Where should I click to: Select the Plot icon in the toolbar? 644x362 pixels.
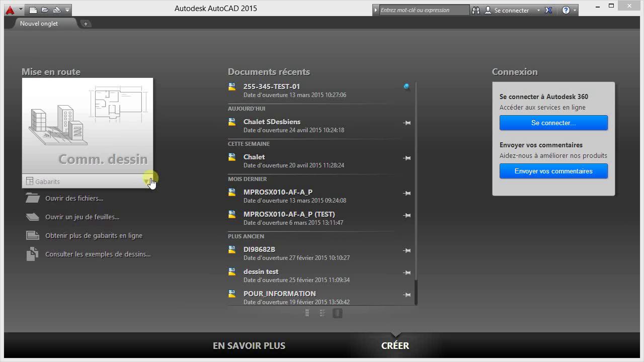pyautogui.click(x=56, y=10)
